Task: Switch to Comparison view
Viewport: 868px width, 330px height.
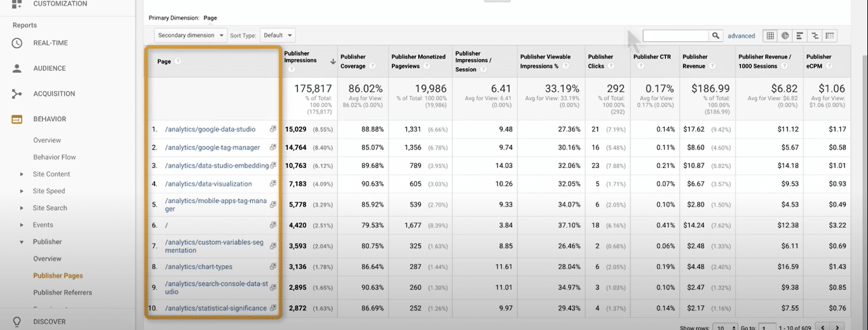Action: pos(815,36)
